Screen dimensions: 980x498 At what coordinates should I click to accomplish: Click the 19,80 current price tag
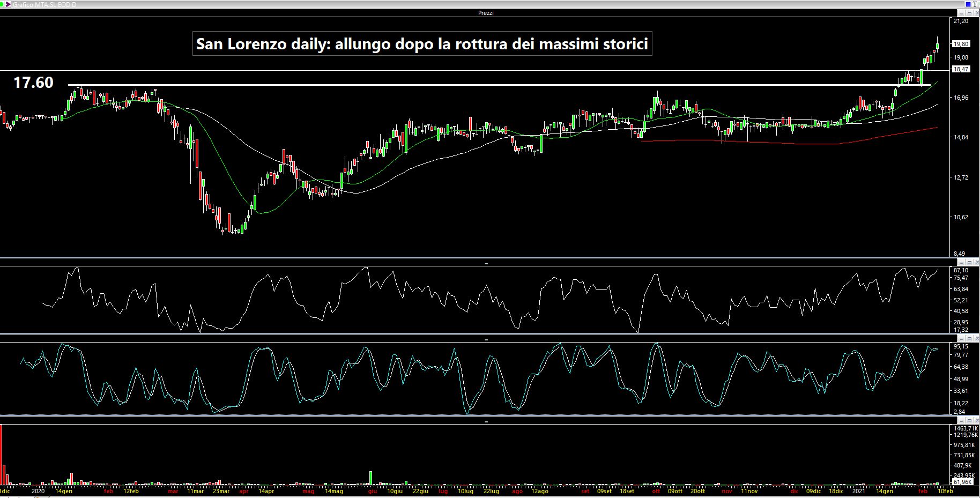click(961, 44)
